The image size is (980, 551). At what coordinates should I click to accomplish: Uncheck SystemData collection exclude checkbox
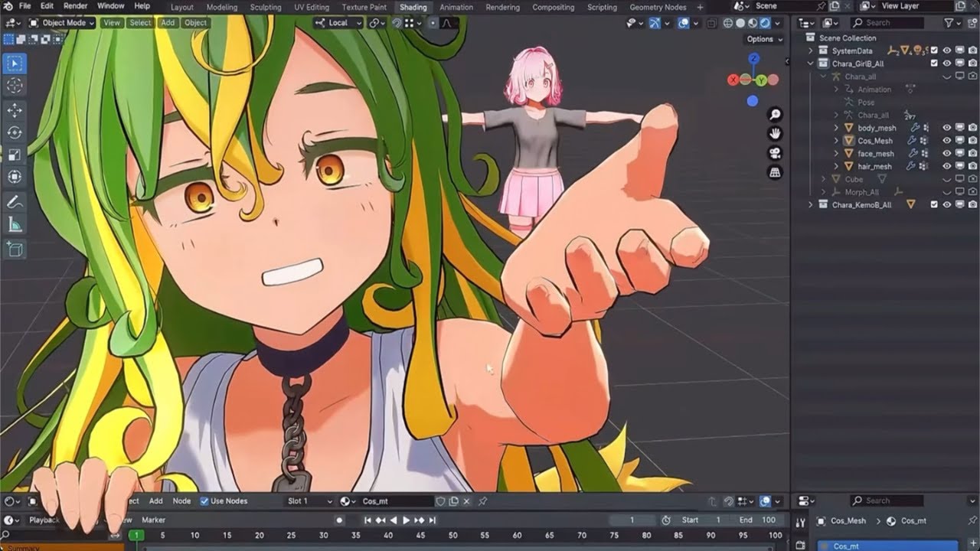933,51
